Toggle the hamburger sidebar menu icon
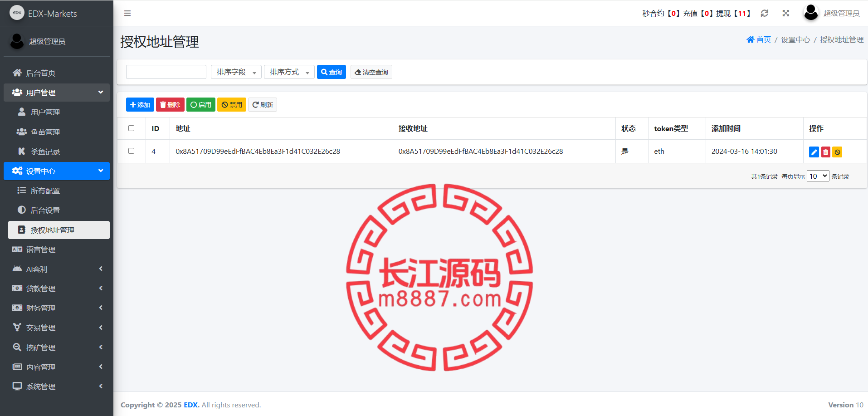This screenshot has width=868, height=416. (127, 13)
